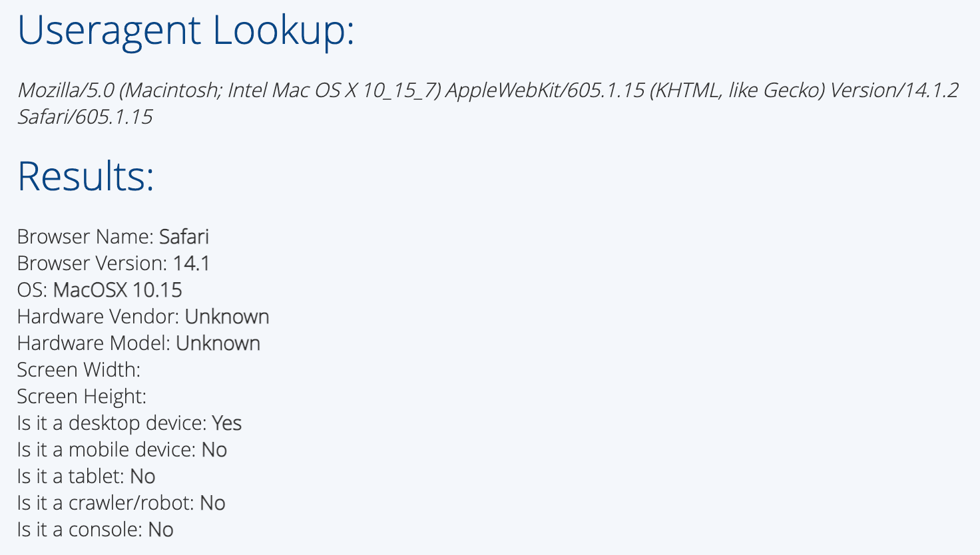Select the "Unknown" value for Hardware Vendor
This screenshot has width=980, height=555.
[227, 317]
